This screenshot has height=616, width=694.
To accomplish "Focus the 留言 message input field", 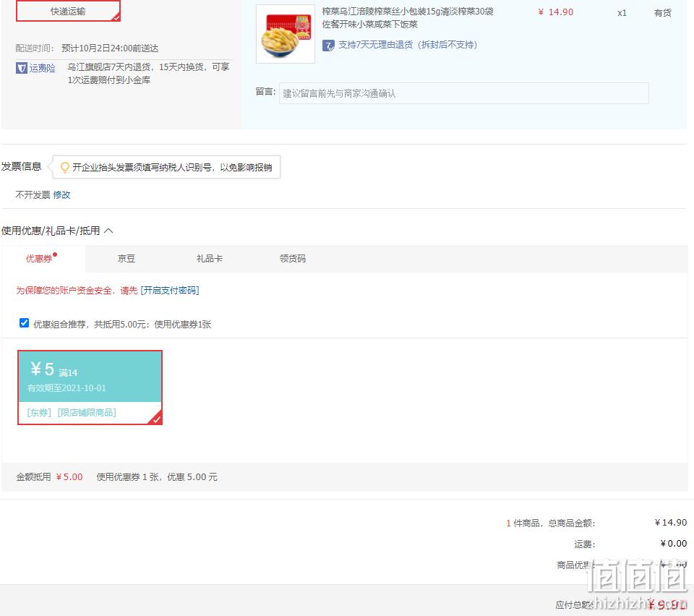I will [464, 93].
